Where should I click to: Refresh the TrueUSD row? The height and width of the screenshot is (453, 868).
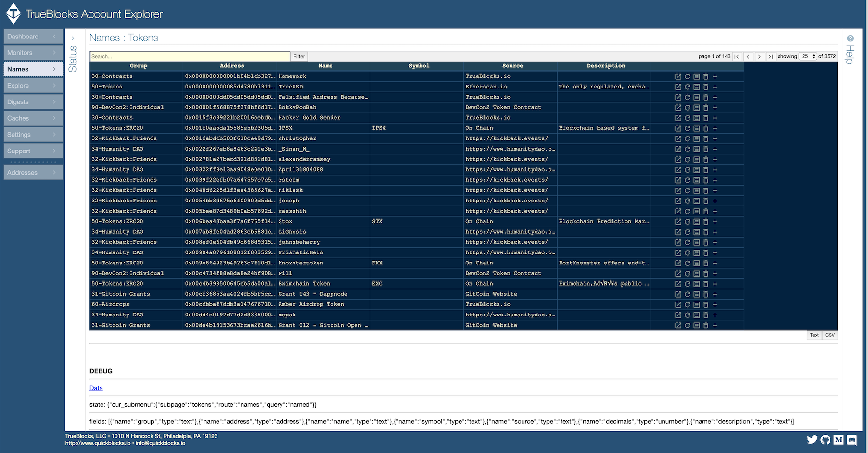click(x=687, y=87)
